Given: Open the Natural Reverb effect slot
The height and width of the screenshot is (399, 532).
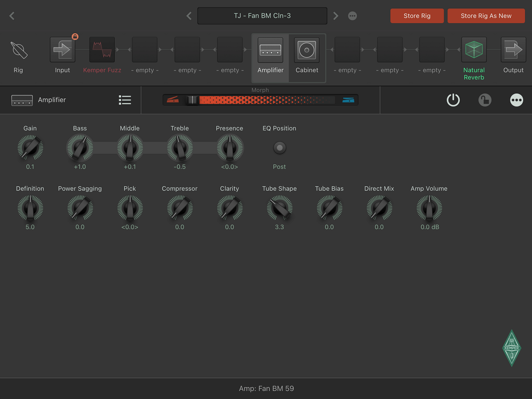Looking at the screenshot, I should pos(474,50).
